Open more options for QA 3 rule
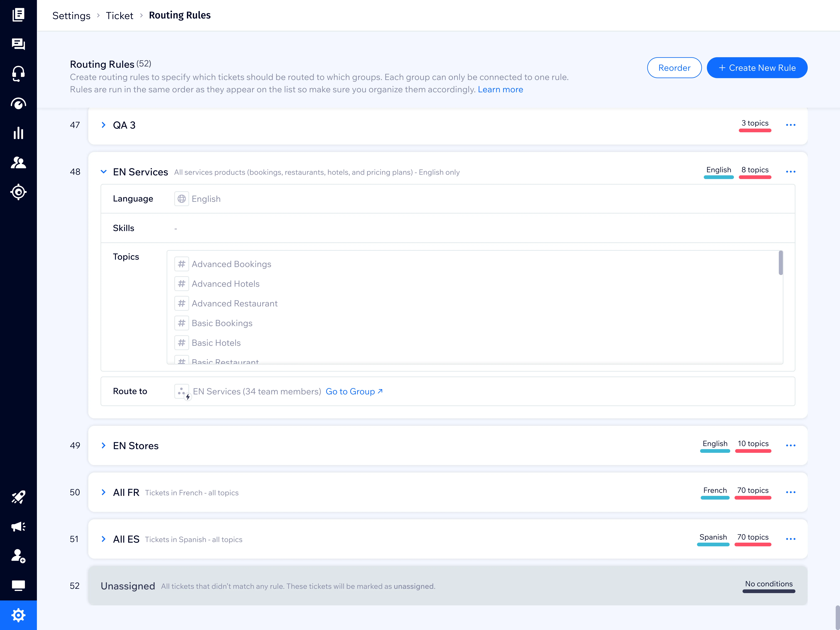Screen dimensions: 840x630 pyautogui.click(x=791, y=125)
